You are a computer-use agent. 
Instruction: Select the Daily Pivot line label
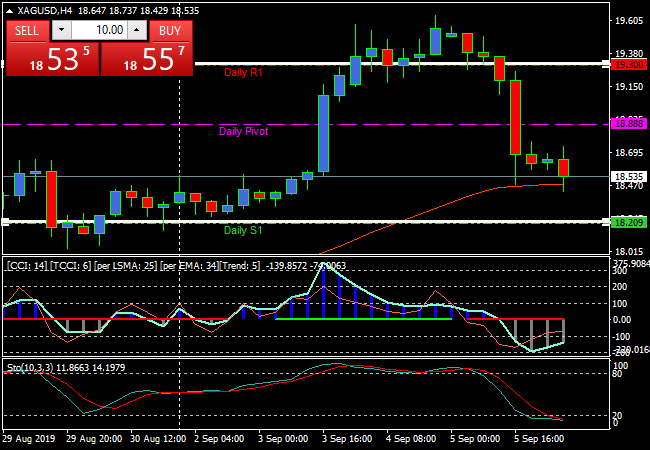click(x=243, y=131)
